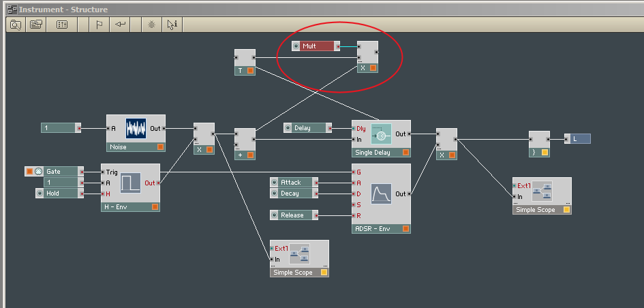
Task: Click the knob icon on the Release control
Action: tap(275, 215)
